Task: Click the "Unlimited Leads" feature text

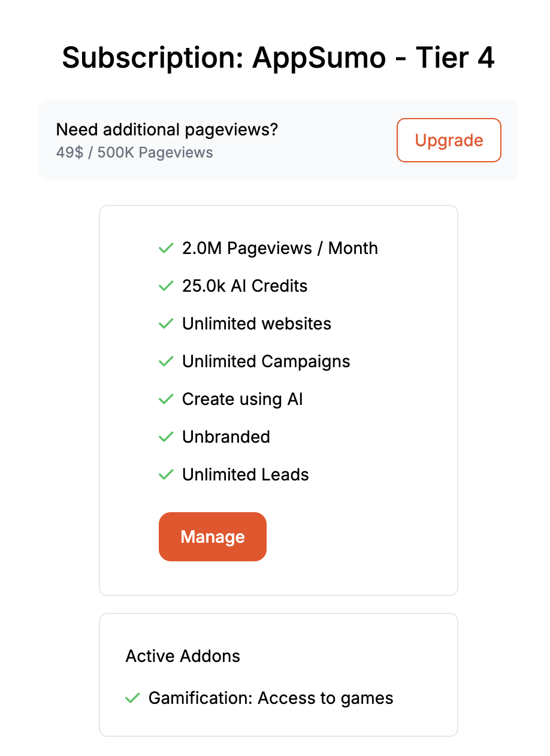Action: coord(246,475)
